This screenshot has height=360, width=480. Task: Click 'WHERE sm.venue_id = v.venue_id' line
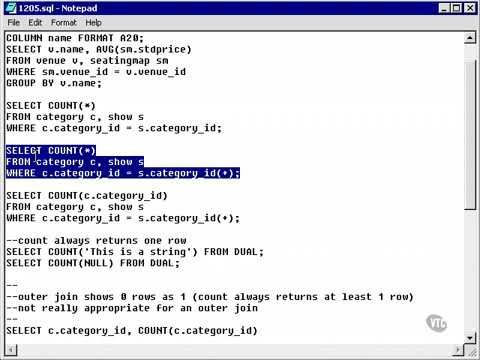96,72
